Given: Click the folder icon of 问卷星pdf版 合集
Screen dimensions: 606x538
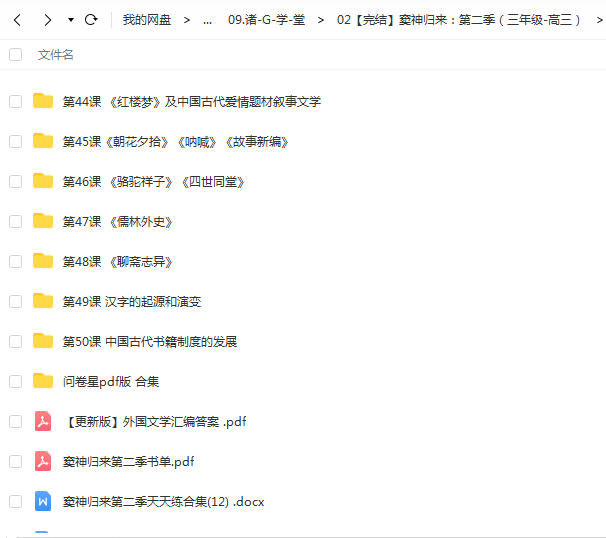Looking at the screenshot, I should (43, 381).
